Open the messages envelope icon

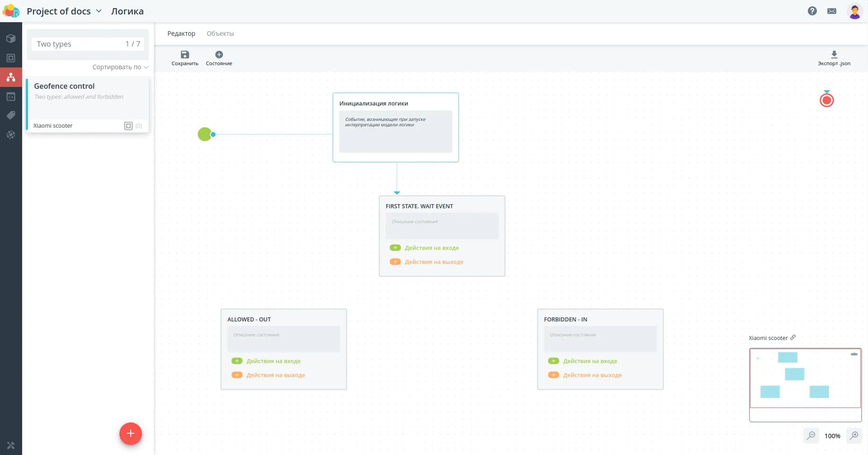(831, 11)
